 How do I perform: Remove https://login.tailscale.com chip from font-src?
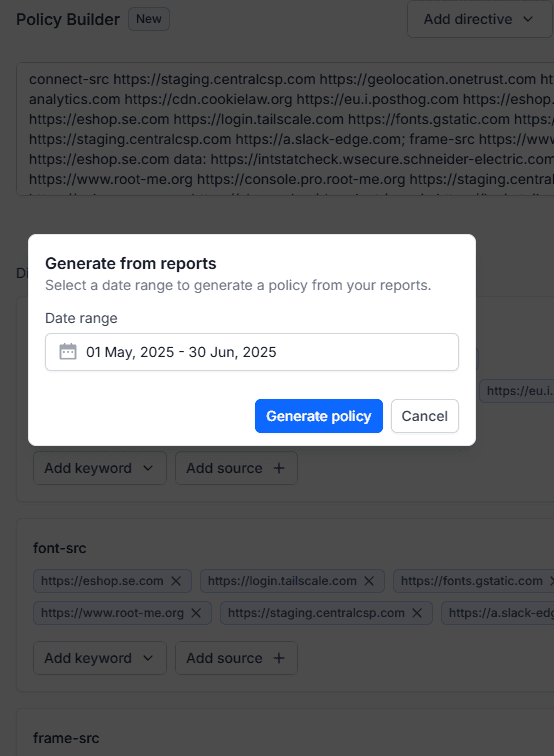(x=369, y=581)
